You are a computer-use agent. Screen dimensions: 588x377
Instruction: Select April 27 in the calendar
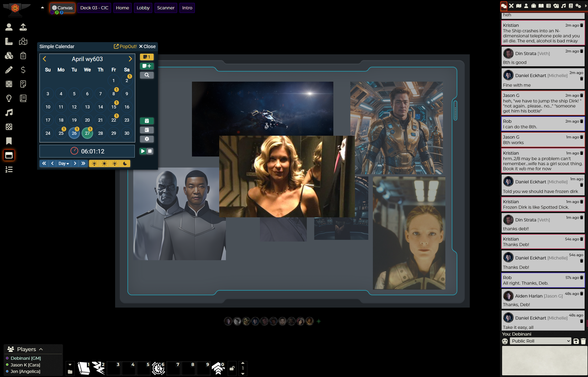click(x=87, y=133)
